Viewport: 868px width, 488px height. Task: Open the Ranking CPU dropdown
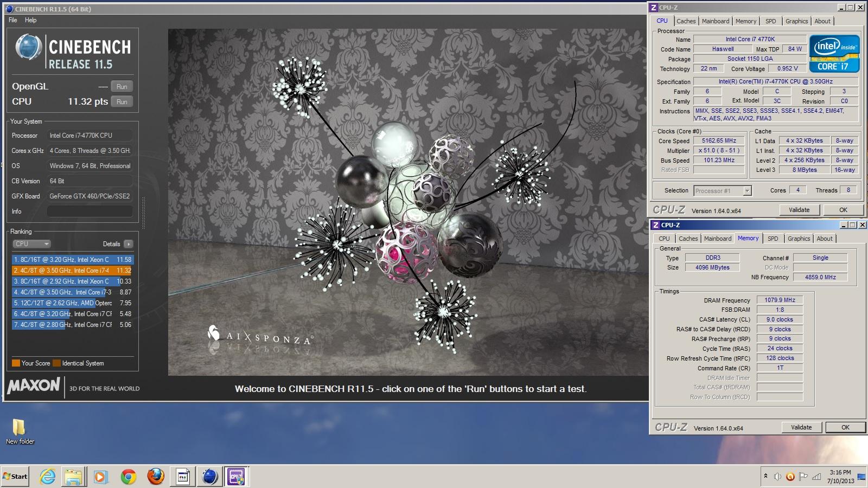(x=31, y=244)
